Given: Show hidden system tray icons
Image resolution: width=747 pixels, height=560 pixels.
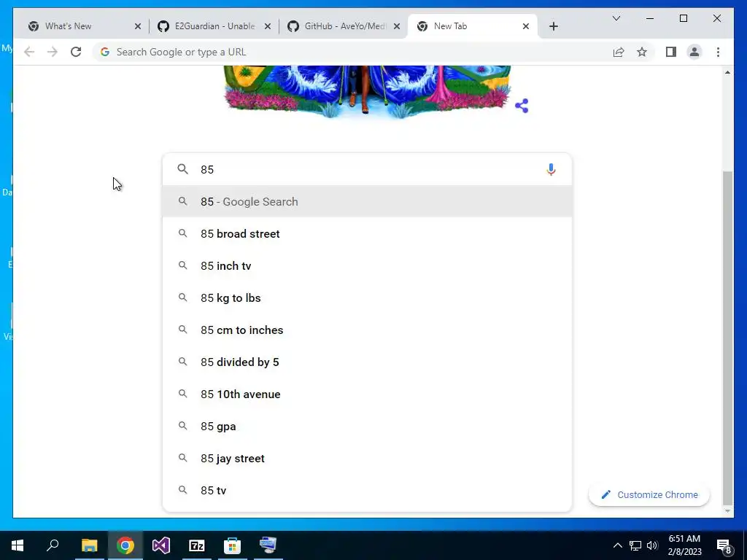Looking at the screenshot, I should [x=617, y=545].
